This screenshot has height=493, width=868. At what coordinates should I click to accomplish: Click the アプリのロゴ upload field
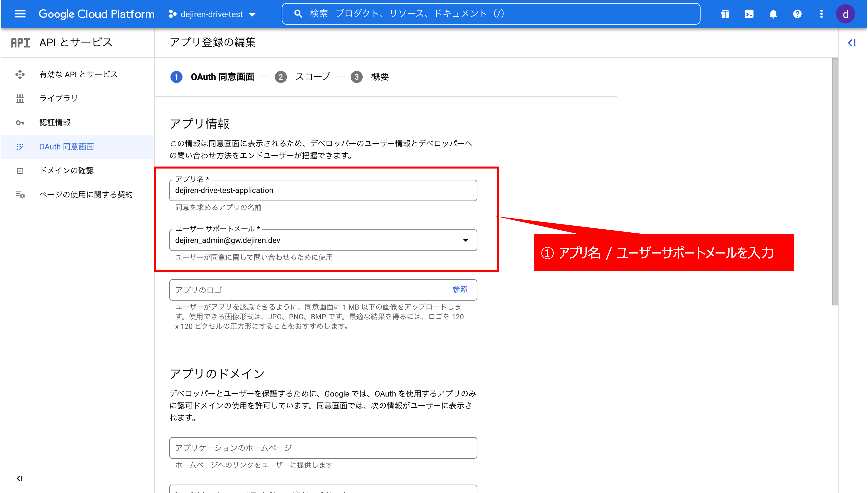click(x=323, y=290)
